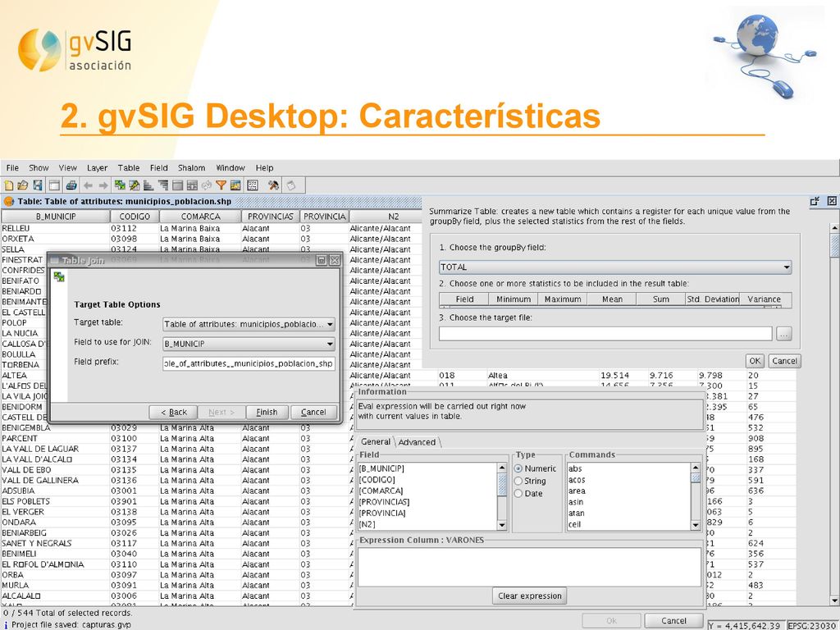Viewport: 840px width, 630px height.
Task: Click the greyed clipboard icon after hammer
Action: coord(291,185)
